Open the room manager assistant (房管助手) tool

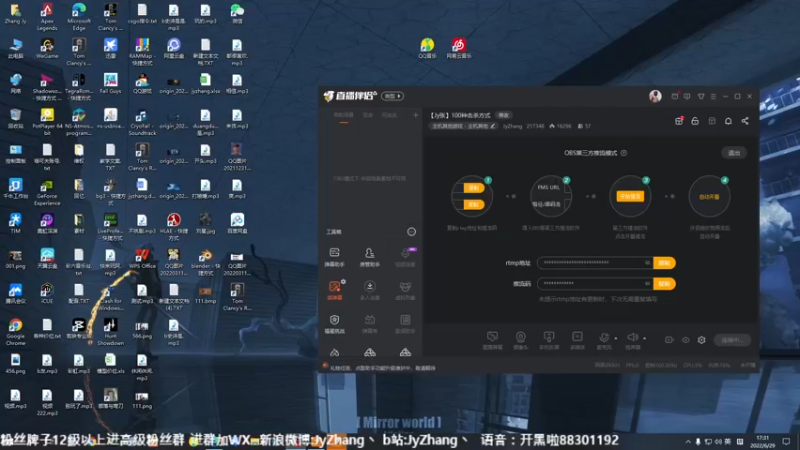pyautogui.click(x=369, y=257)
